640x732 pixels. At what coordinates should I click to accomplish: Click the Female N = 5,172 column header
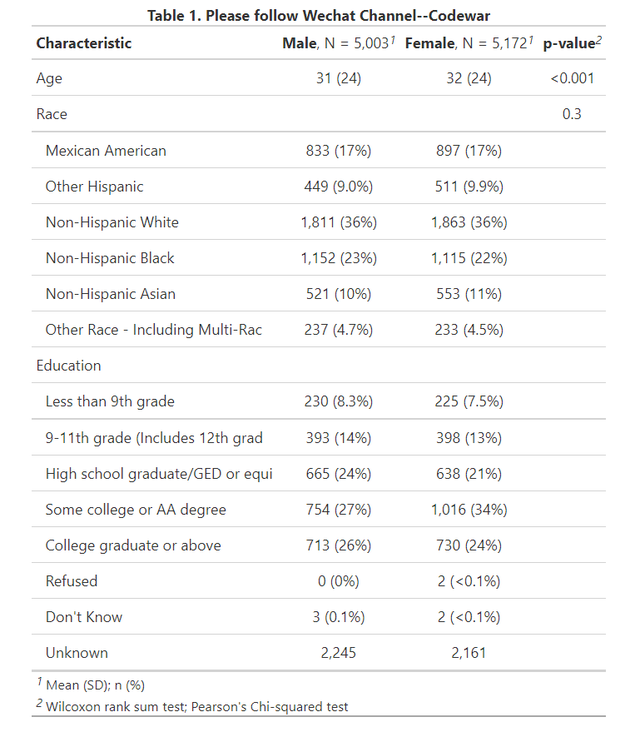[x=469, y=43]
